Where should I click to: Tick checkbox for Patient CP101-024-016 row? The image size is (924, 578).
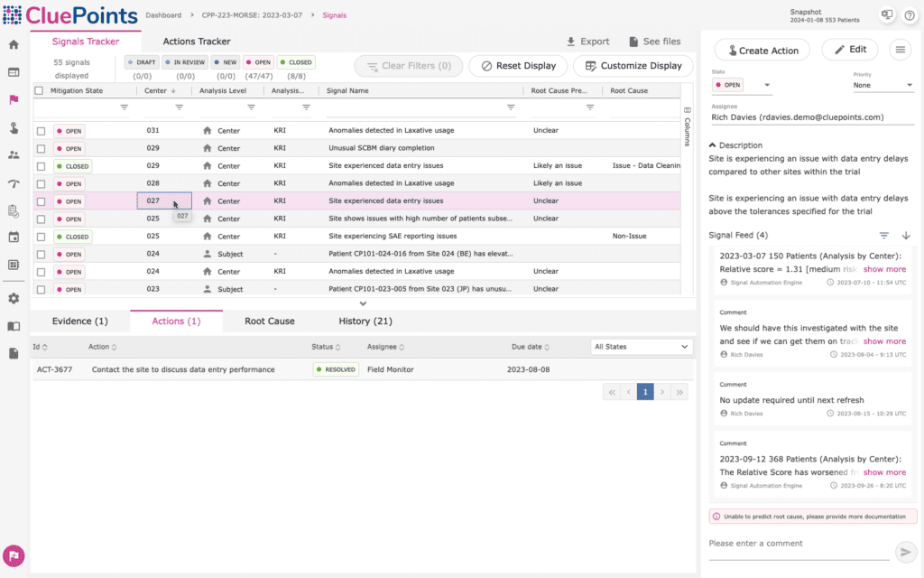coord(41,255)
